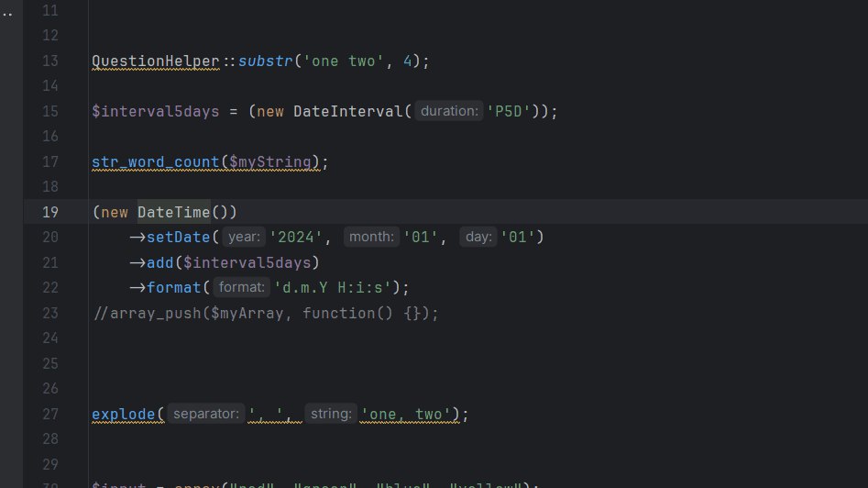The image size is (868, 488).
Task: Click the DateTime class on line 19
Action: (174, 212)
